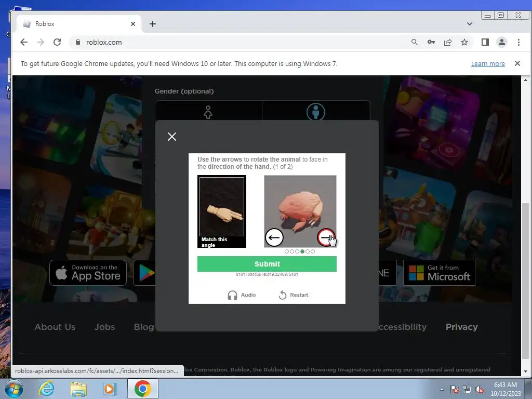Open the Download on the App Store badge

[x=88, y=273]
